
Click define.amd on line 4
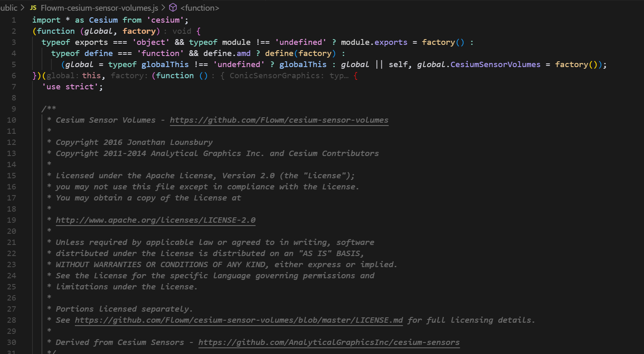click(x=227, y=53)
